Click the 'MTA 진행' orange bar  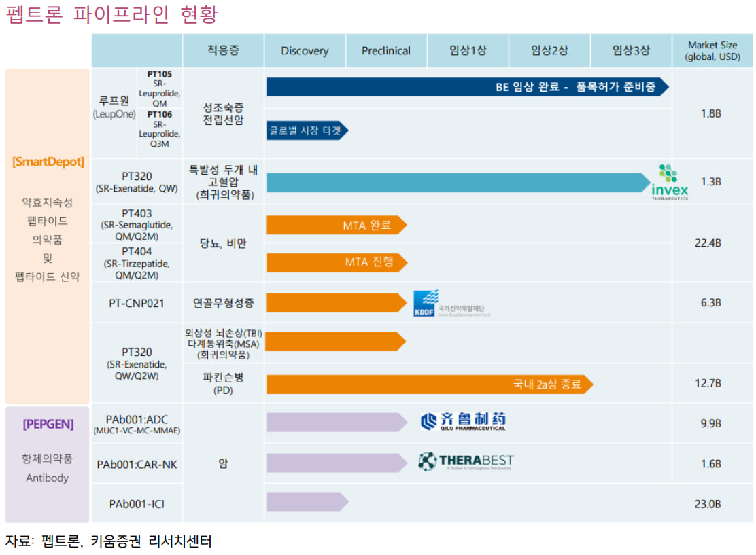click(x=337, y=262)
